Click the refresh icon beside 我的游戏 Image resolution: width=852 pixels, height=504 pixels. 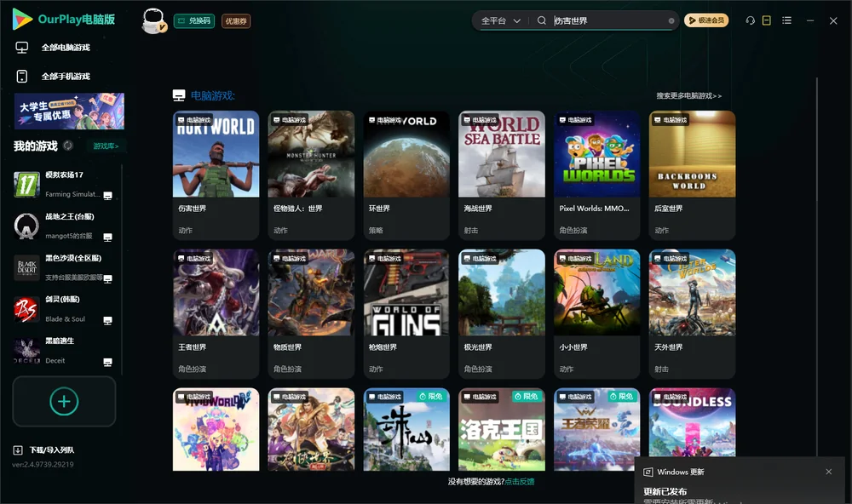68,146
